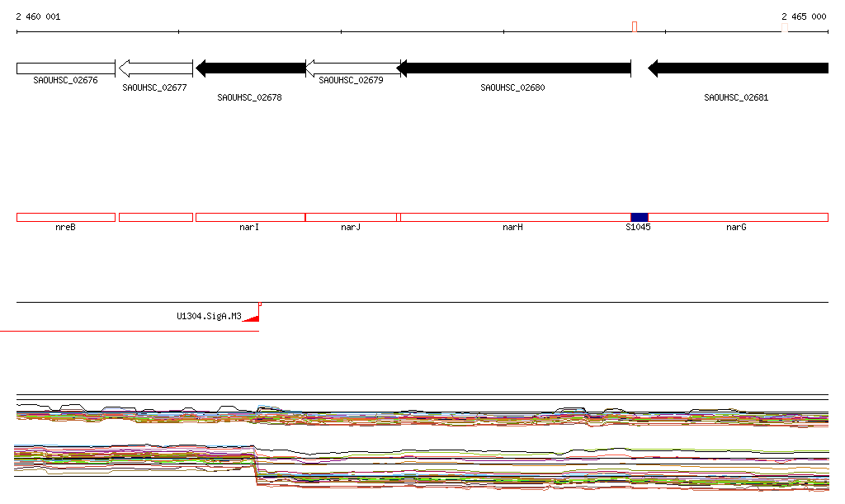Select the nreB red segment box
The width and height of the screenshot is (845, 504).
pos(66,218)
